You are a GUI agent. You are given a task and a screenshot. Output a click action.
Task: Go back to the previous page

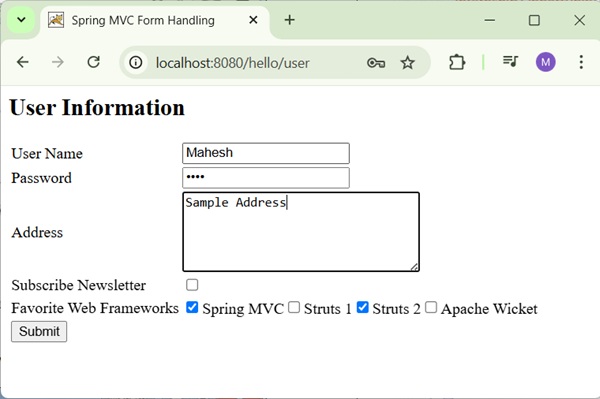point(23,62)
